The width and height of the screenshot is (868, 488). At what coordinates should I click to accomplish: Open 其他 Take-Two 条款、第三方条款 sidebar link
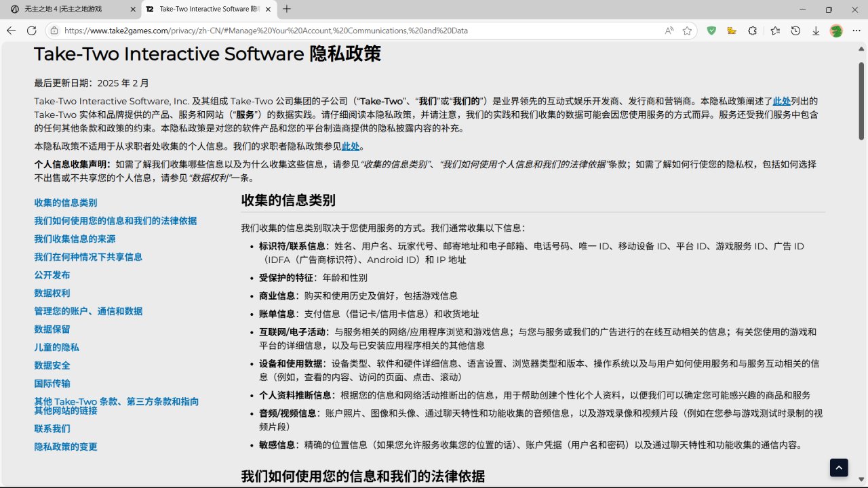117,406
